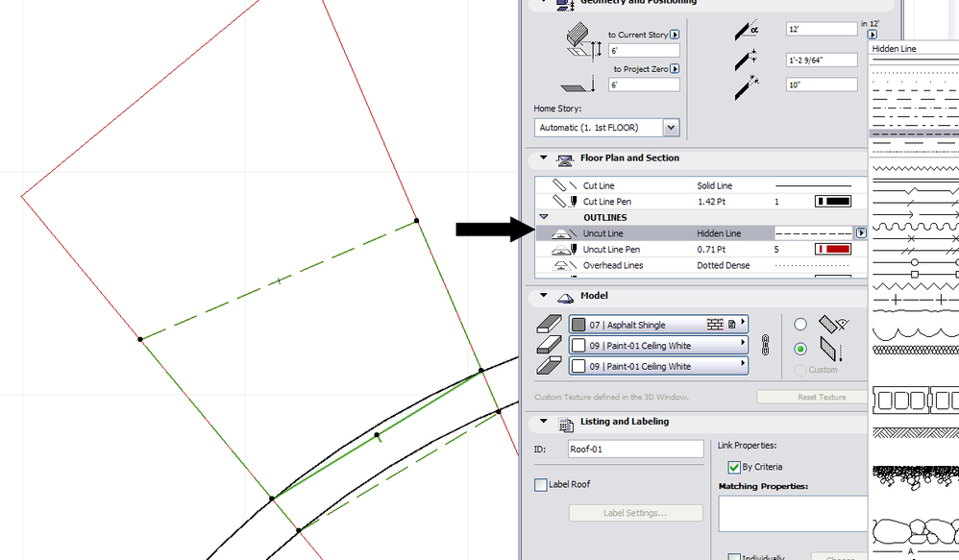Select the dotted line in line type list

click(914, 73)
